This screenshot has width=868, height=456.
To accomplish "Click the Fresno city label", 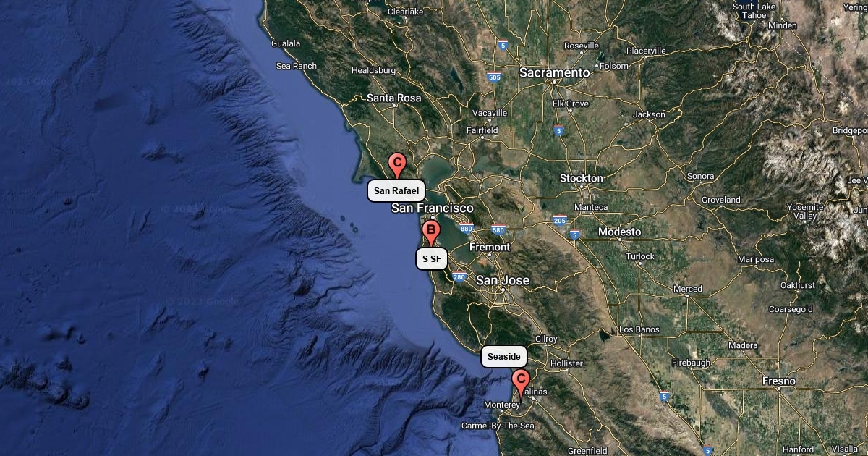I will tap(779, 381).
